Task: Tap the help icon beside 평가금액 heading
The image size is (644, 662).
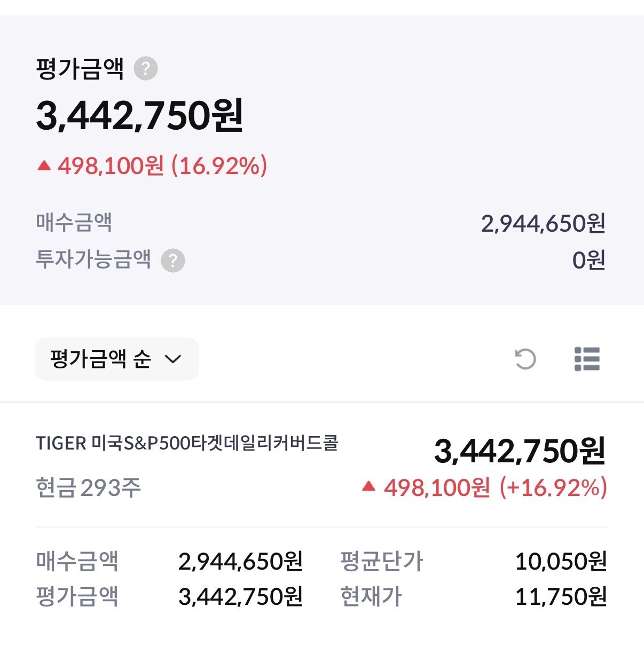Action: pos(145,68)
